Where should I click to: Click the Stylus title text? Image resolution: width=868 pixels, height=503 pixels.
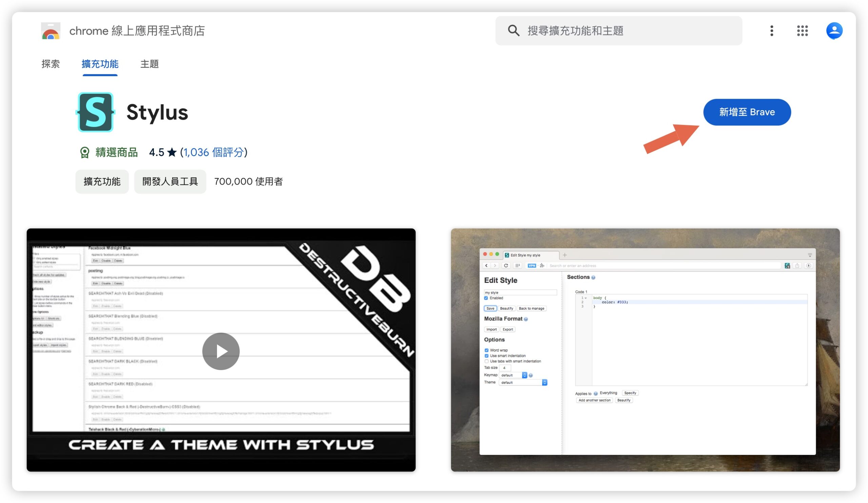point(157,112)
